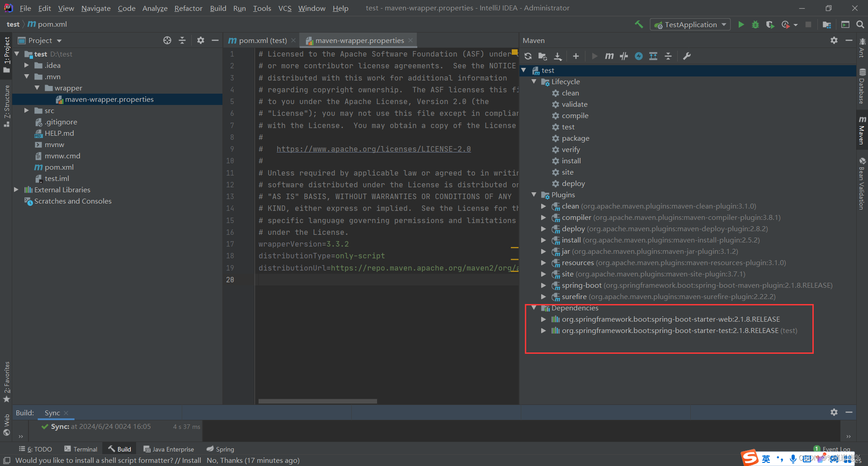This screenshot has width=868, height=466.
Task: Toggle offline mode in Maven toolbar
Action: tap(624, 56)
